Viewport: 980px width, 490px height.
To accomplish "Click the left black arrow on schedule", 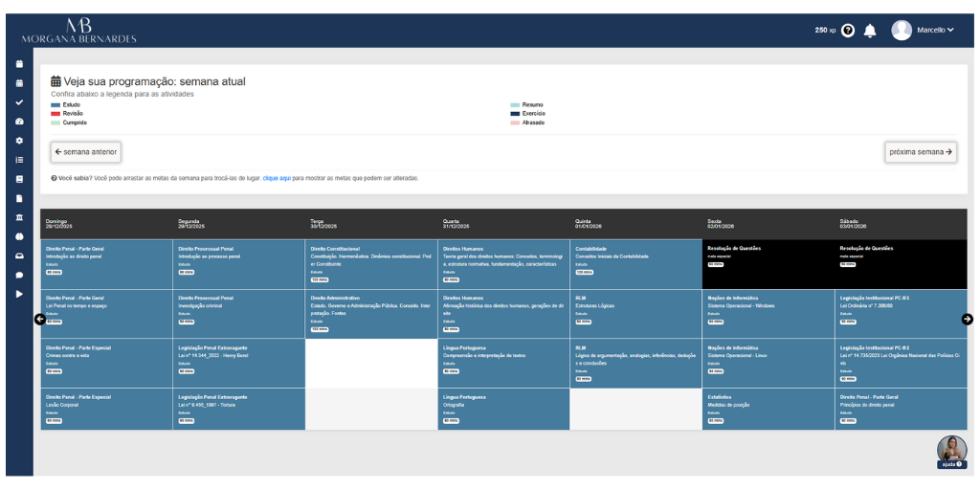I will click(x=39, y=320).
